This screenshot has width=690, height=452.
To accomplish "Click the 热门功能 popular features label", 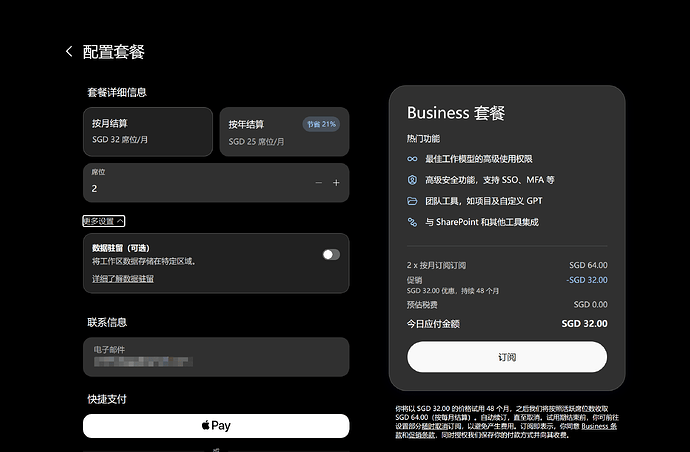I will coord(423,139).
